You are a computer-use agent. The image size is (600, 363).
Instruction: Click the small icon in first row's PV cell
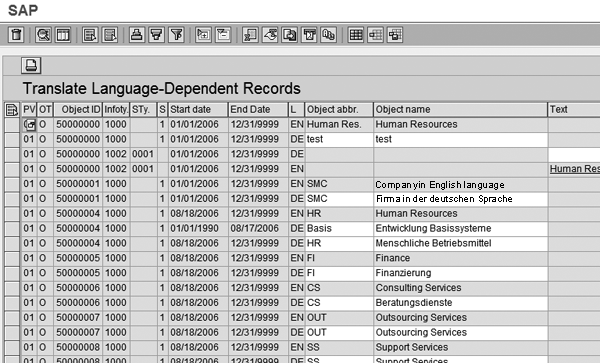click(29, 125)
